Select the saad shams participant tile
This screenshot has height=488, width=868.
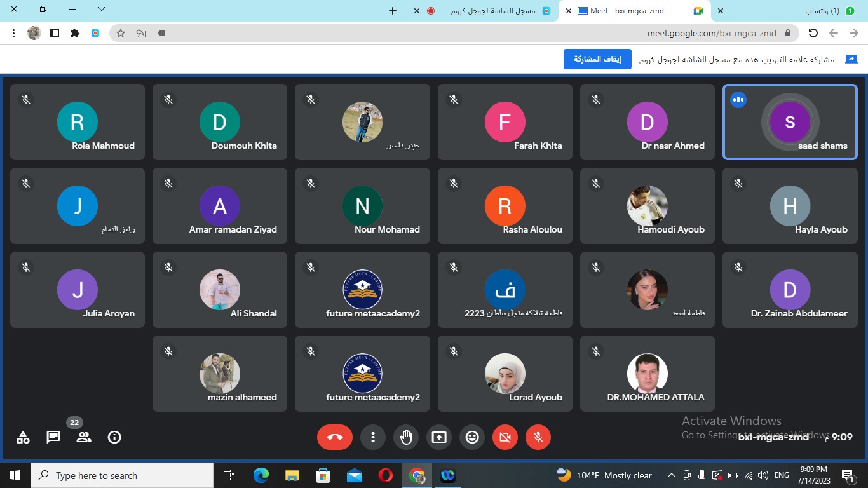(790, 122)
